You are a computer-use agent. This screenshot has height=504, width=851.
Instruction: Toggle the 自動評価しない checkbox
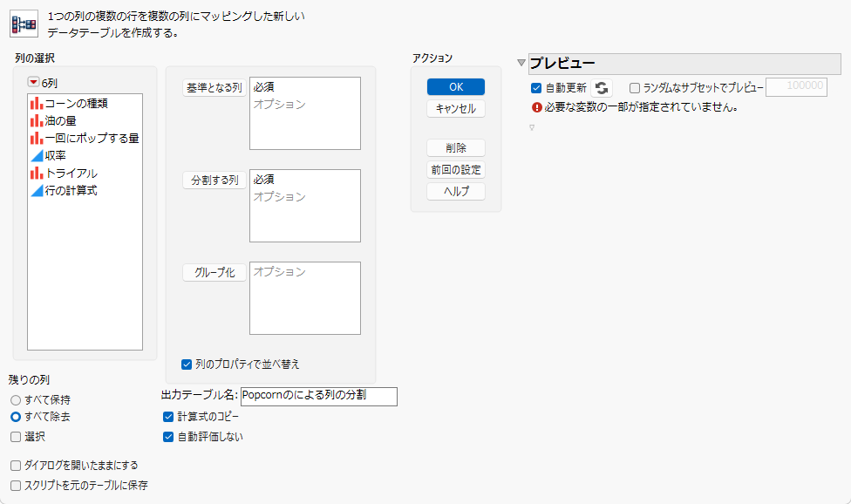click(168, 437)
